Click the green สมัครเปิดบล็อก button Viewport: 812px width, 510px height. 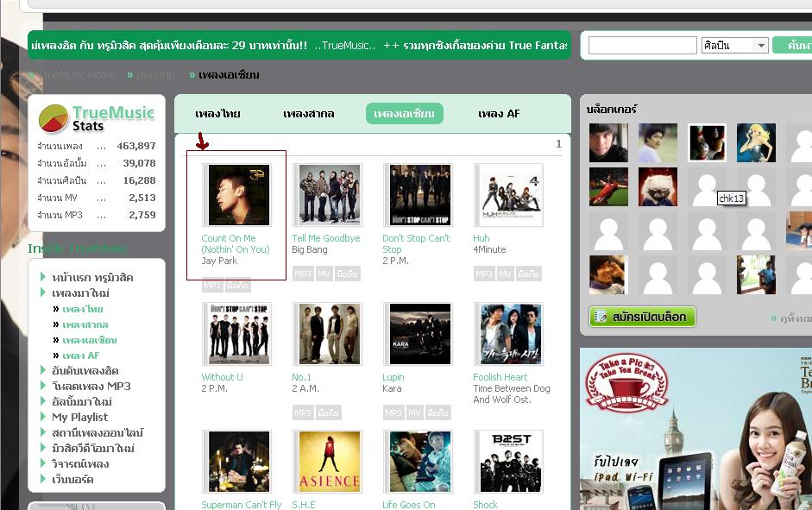[x=642, y=317]
